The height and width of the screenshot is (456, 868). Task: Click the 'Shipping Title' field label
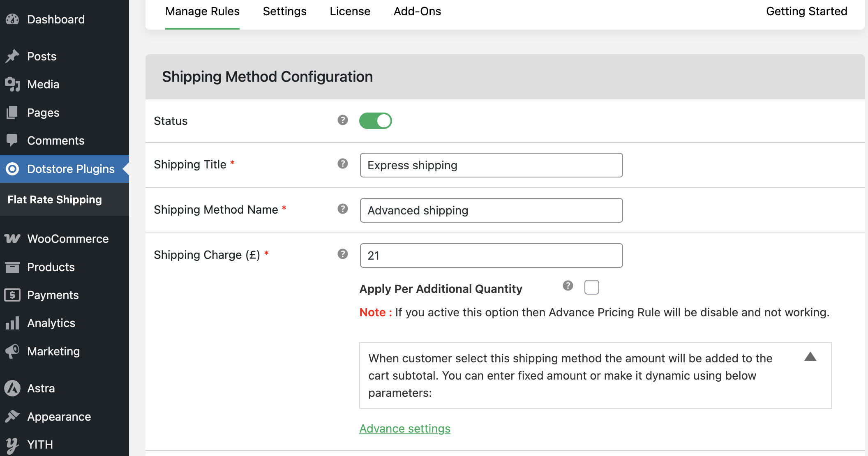click(x=190, y=164)
